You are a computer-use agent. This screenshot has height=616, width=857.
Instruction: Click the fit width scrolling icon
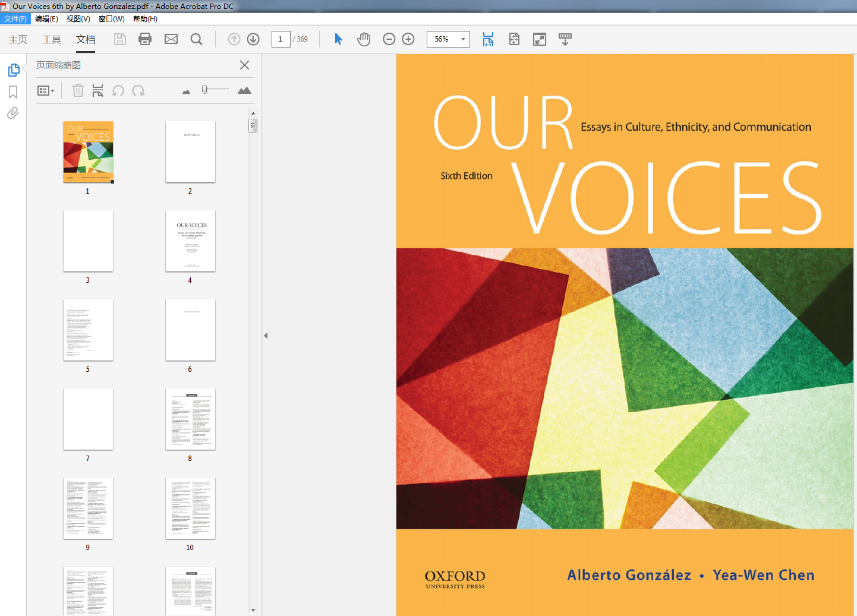(x=488, y=39)
